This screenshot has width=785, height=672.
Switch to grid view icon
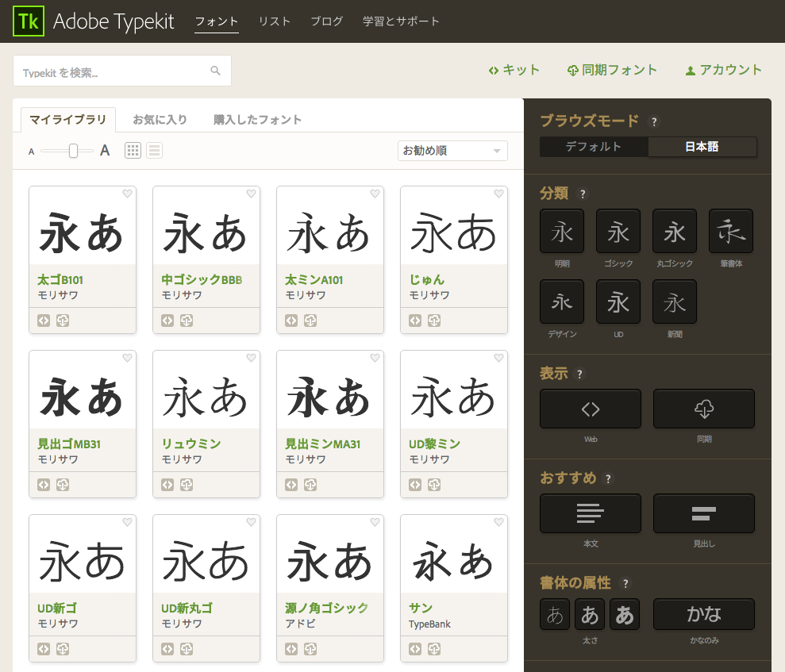click(x=133, y=151)
